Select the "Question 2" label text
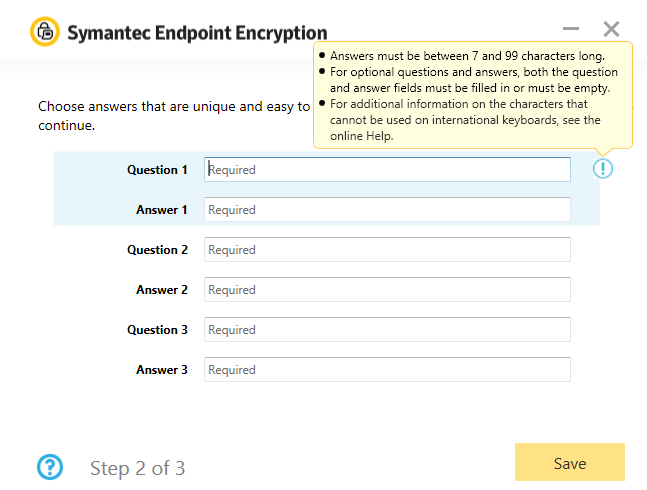647x490 pixels. pos(157,250)
